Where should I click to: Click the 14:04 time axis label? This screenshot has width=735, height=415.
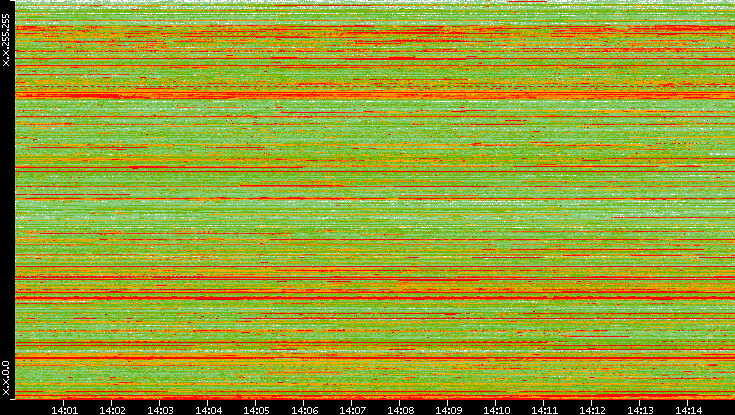[208, 410]
